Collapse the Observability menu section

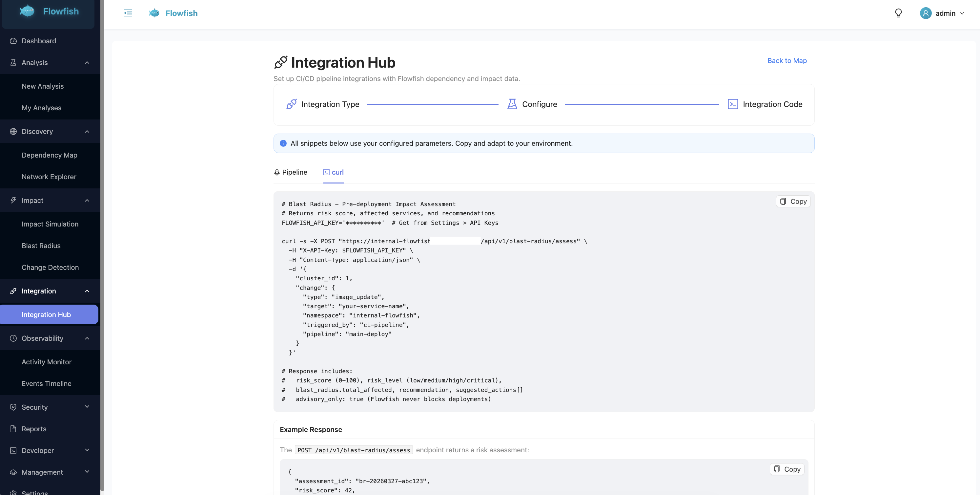pyautogui.click(x=87, y=338)
